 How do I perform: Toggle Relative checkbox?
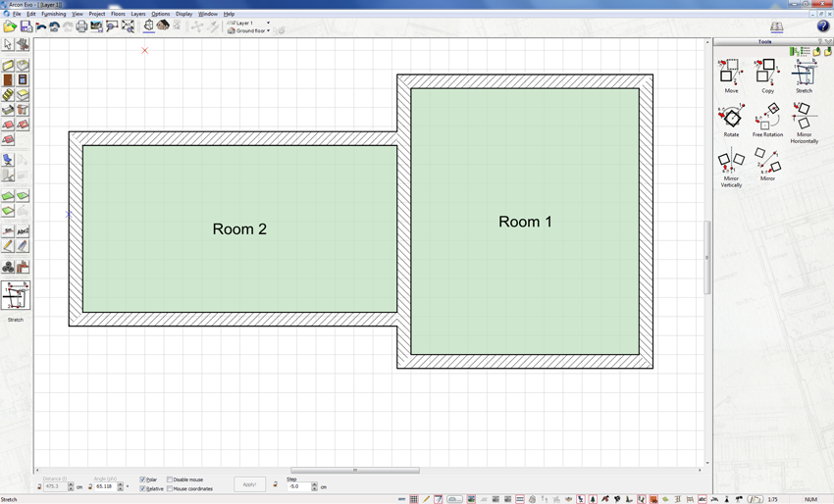tap(142, 488)
